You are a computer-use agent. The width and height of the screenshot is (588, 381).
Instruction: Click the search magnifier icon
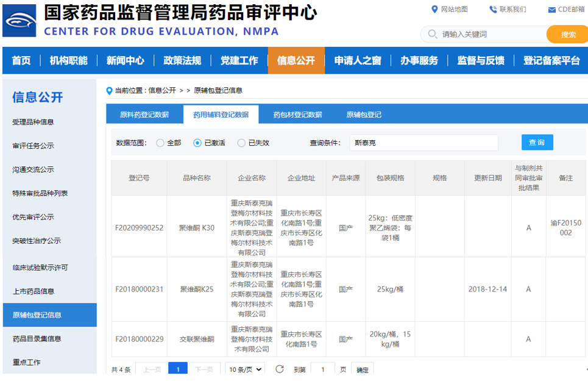click(432, 34)
